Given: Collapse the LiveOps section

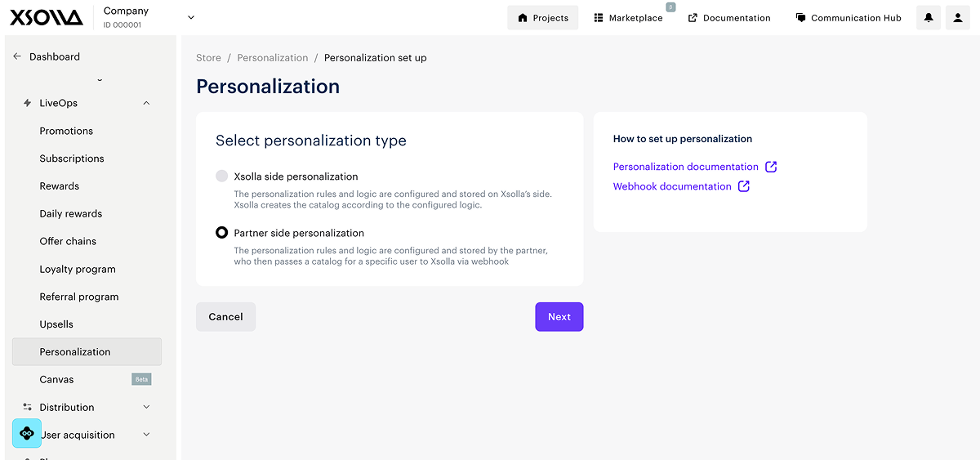Looking at the screenshot, I should pyautogui.click(x=146, y=103).
